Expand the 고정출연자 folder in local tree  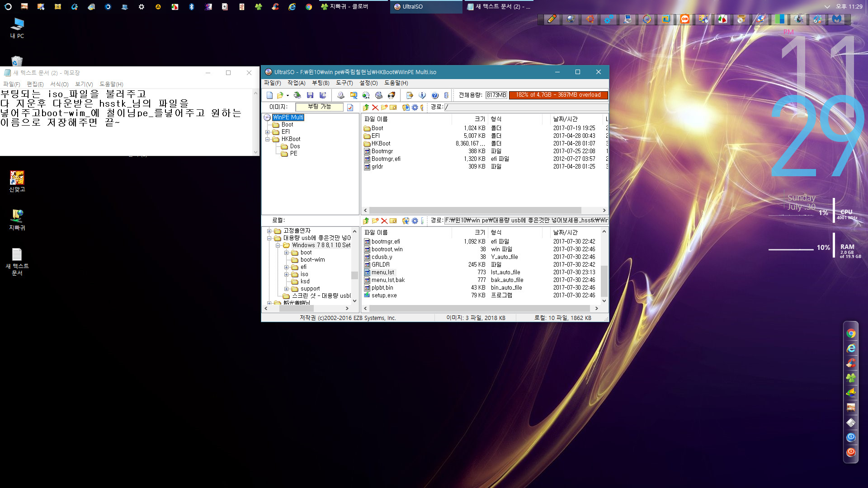pyautogui.click(x=269, y=231)
